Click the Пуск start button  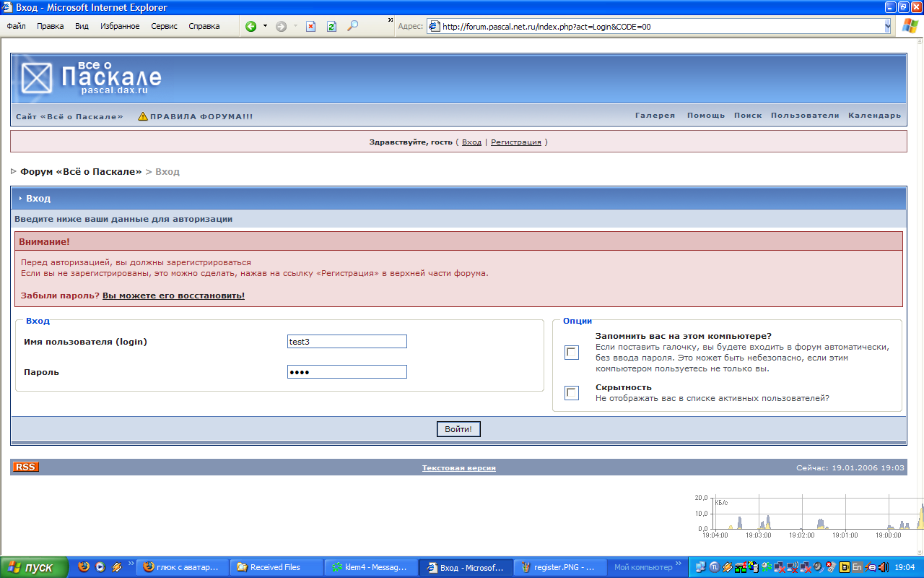click(35, 567)
